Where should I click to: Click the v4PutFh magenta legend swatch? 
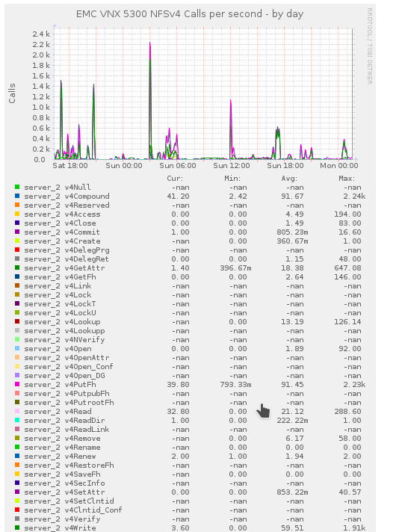[17, 384]
